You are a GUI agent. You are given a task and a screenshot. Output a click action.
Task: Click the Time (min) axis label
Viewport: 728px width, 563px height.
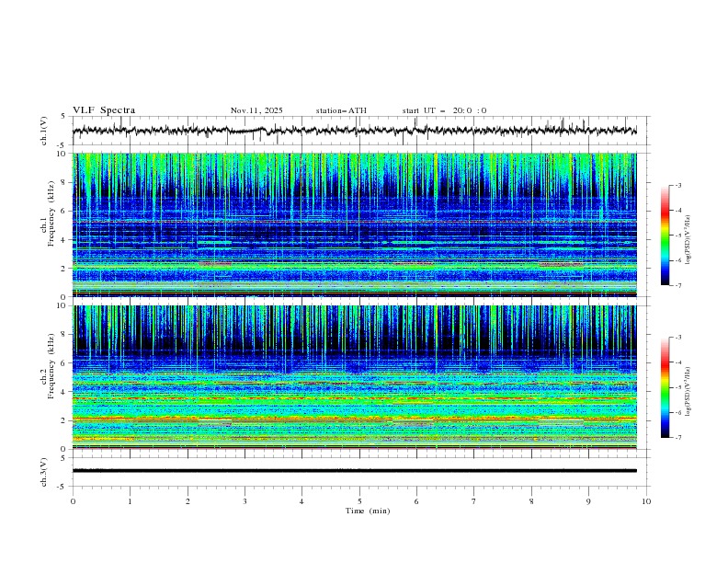pos(367,510)
